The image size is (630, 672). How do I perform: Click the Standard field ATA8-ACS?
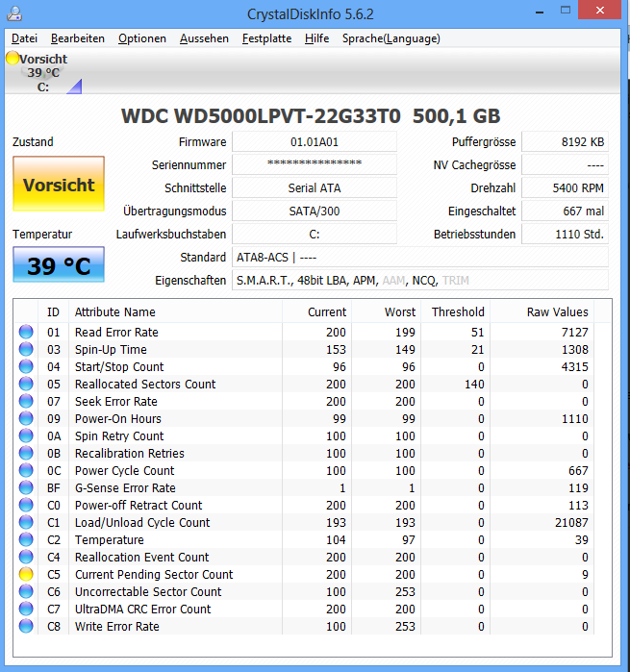click(x=420, y=257)
